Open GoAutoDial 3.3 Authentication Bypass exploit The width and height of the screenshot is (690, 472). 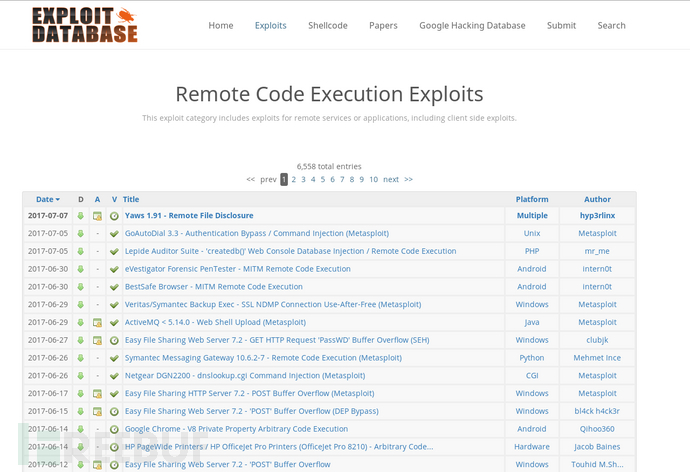click(257, 233)
